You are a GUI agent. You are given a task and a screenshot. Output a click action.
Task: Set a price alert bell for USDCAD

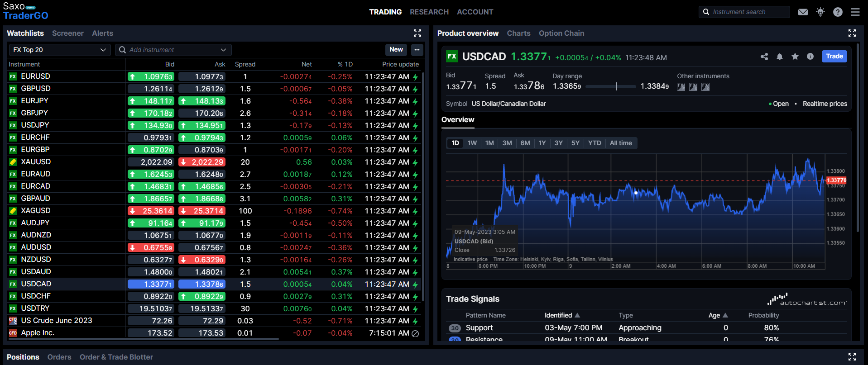click(780, 57)
